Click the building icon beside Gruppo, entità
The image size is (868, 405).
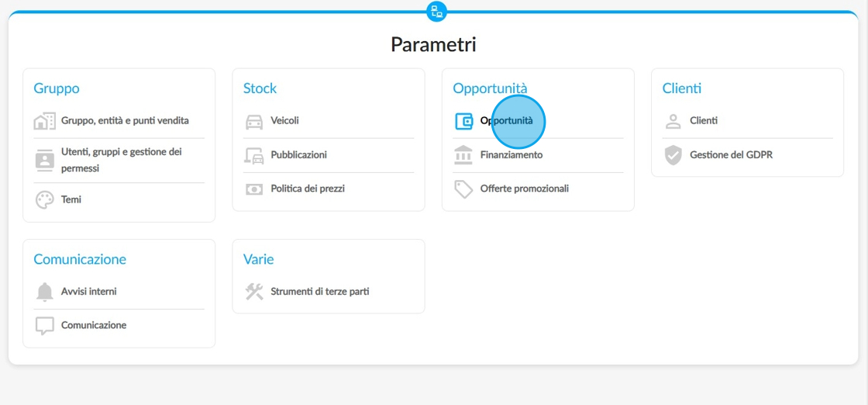[44, 121]
